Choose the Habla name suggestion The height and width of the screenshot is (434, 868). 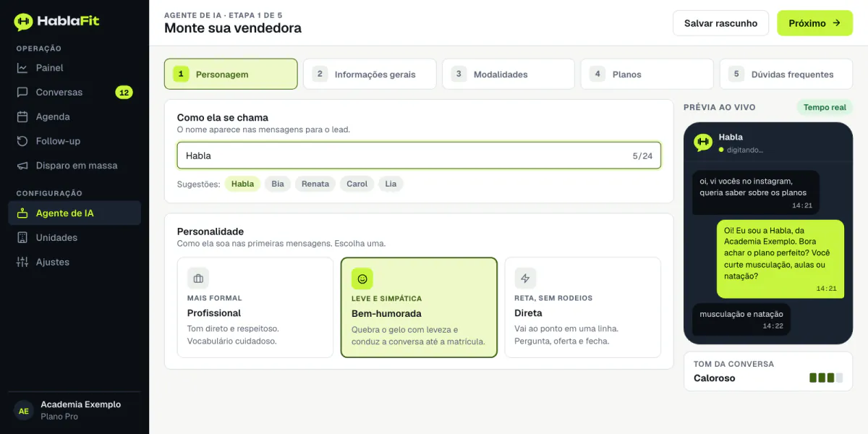[242, 184]
